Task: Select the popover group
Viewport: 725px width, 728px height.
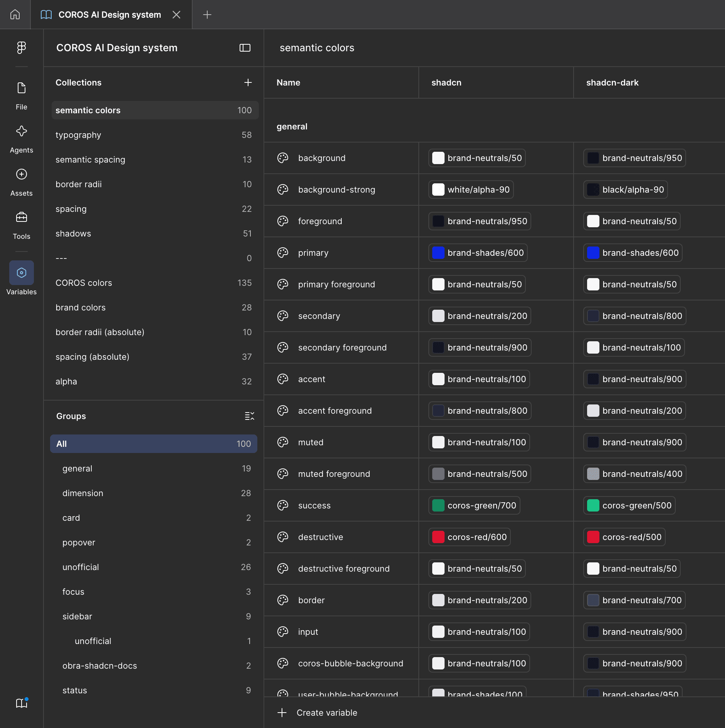Action: pos(154,542)
